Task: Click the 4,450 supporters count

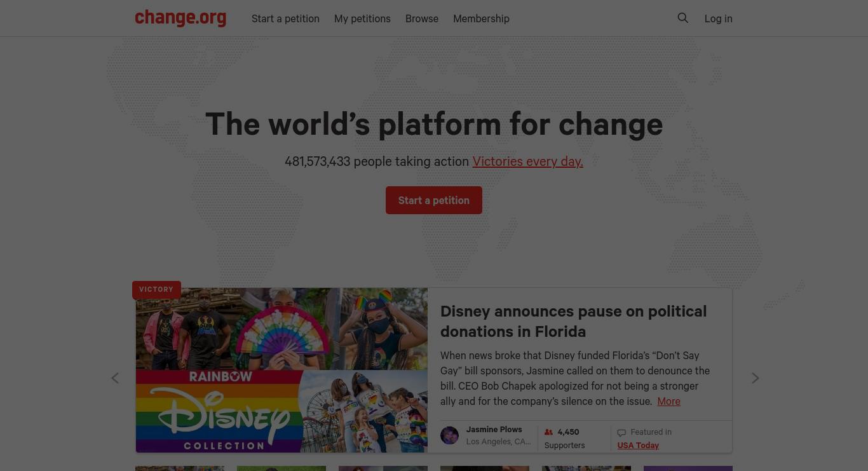Action: pyautogui.click(x=568, y=432)
